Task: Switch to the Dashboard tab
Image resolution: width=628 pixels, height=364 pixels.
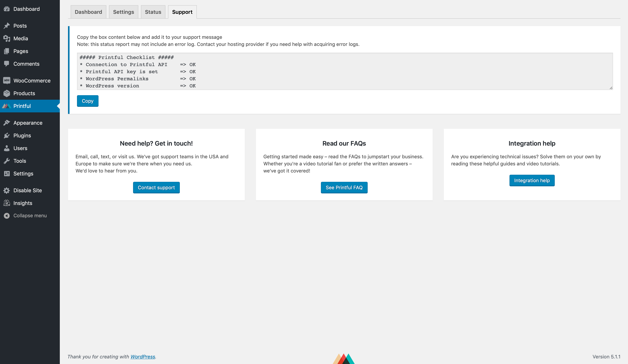Action: 88,12
